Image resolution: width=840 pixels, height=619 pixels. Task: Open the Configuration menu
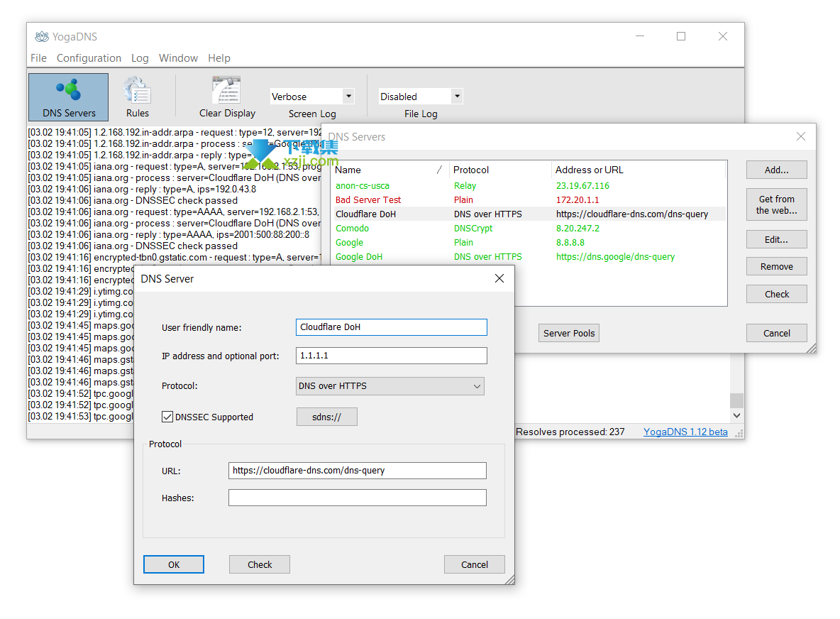pos(89,58)
